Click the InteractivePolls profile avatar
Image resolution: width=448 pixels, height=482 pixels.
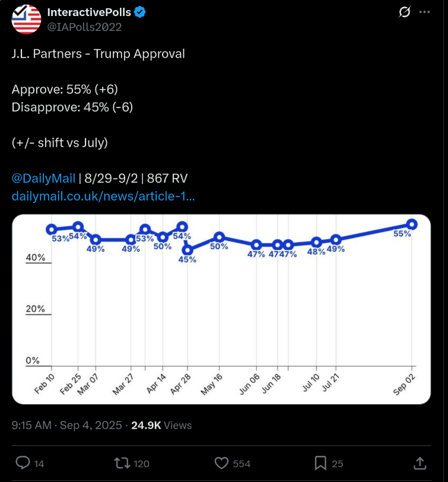click(26, 19)
